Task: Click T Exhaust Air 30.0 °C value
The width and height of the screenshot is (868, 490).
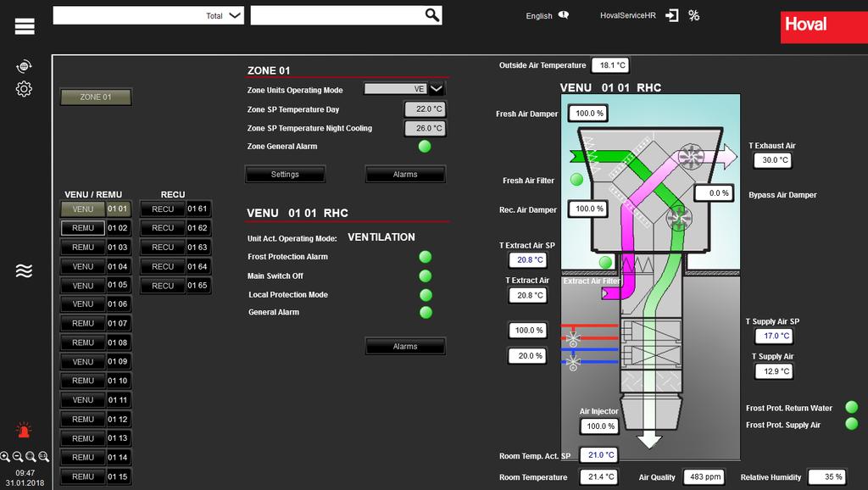Action: pyautogui.click(x=773, y=160)
